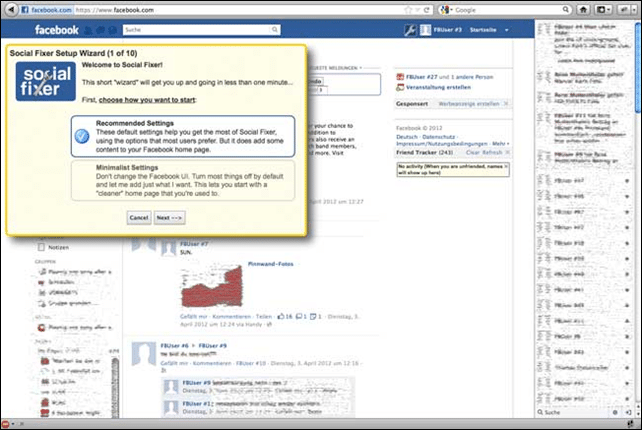Dismiss the No activity note with its X
642x430 pixels.
tap(506, 166)
